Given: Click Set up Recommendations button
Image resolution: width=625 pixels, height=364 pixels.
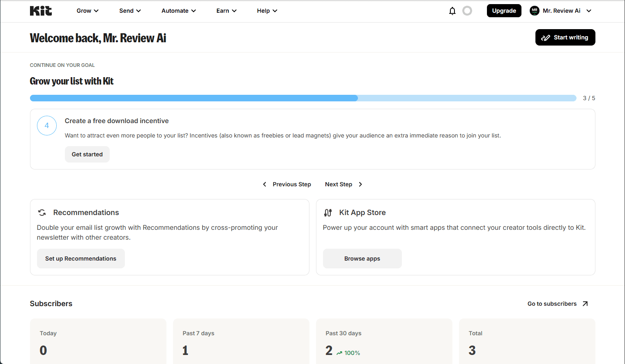Looking at the screenshot, I should (81, 259).
